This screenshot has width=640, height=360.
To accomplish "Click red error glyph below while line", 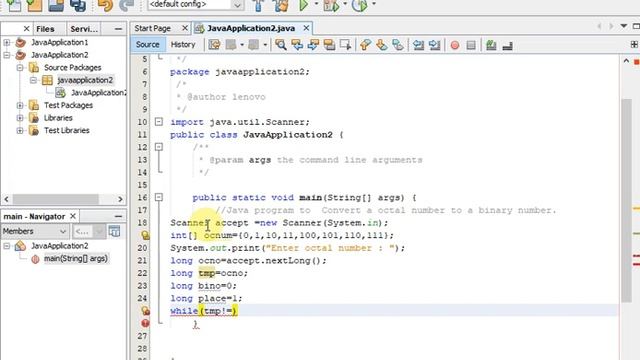I will tap(145, 323).
